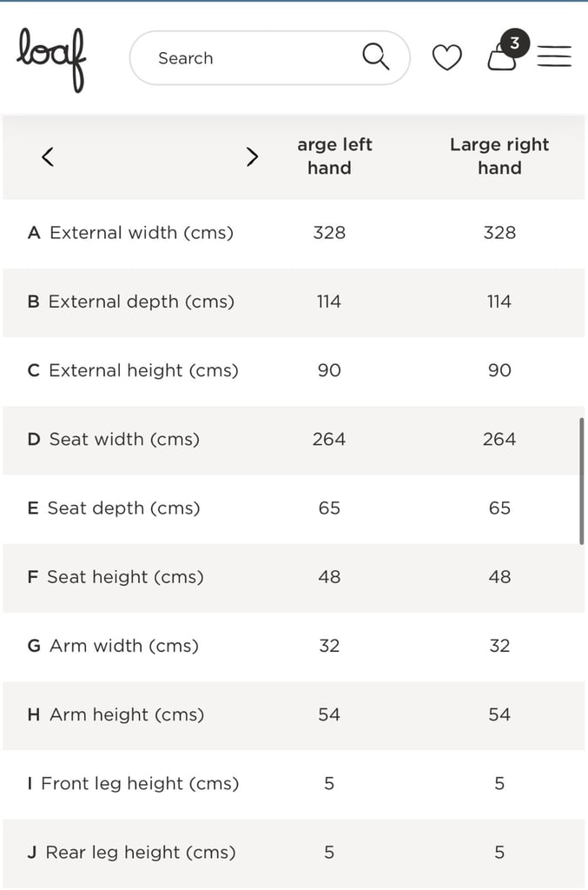Click into the Search field
The image size is (588, 890).
point(269,58)
